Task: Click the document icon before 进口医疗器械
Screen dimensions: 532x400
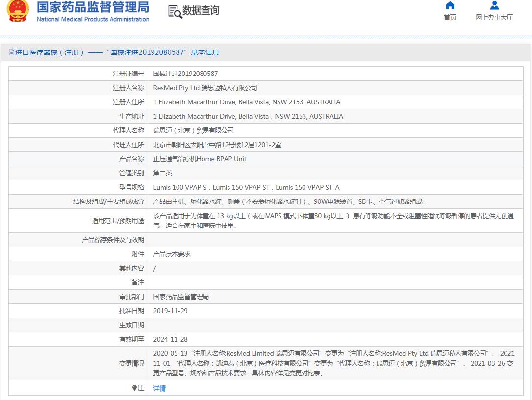Action: [x=11, y=52]
